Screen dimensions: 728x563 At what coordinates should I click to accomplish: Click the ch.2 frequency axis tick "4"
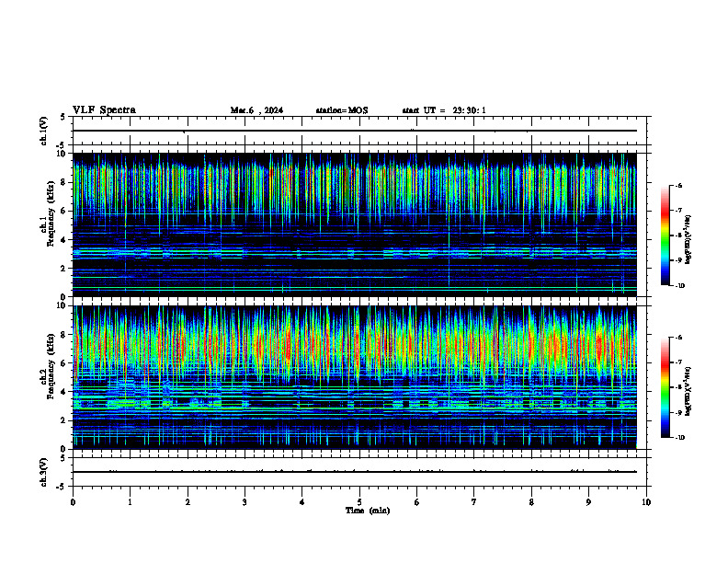click(x=64, y=392)
